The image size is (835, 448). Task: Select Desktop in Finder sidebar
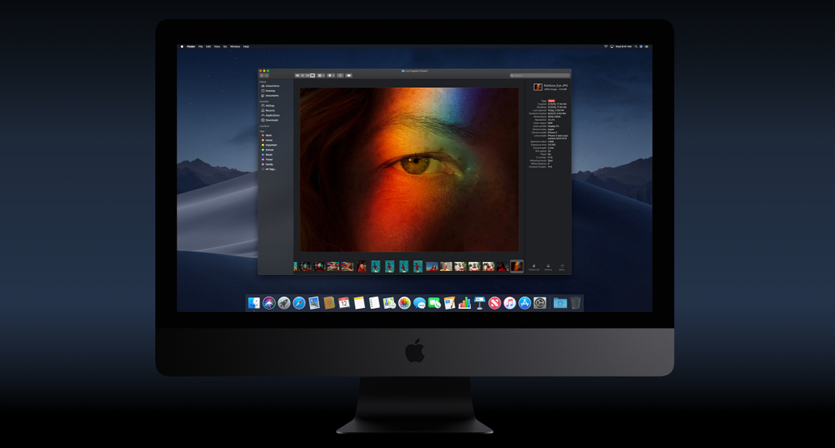[269, 91]
